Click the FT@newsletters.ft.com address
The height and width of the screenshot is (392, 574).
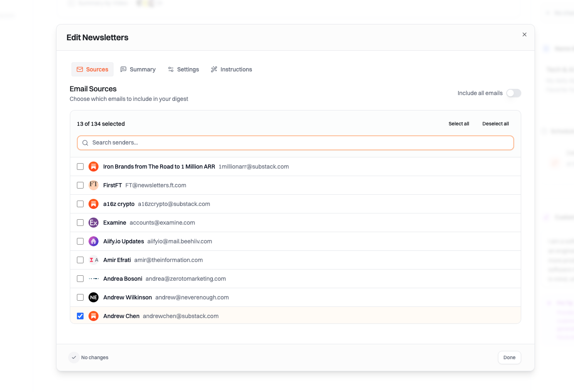(156, 185)
